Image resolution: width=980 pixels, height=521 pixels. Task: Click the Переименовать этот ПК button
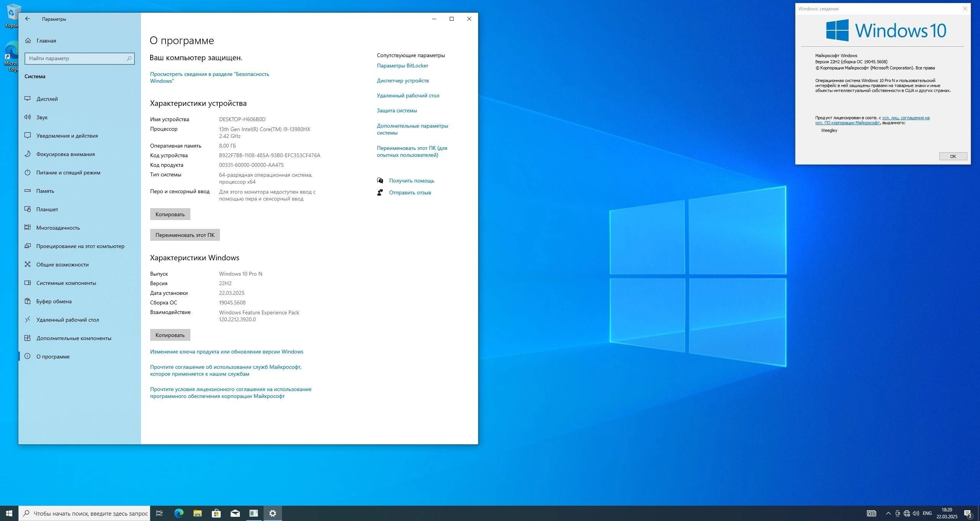pyautogui.click(x=185, y=235)
